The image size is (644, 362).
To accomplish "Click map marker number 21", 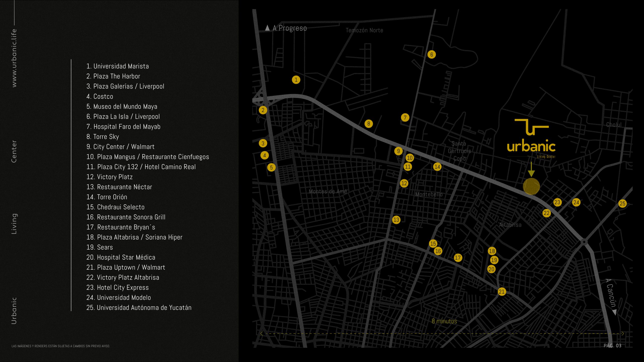I will pos(501,292).
